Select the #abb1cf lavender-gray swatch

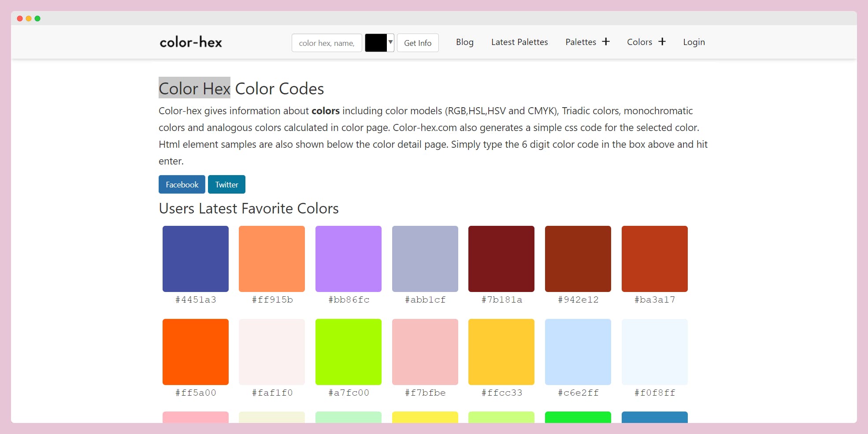[x=425, y=259]
